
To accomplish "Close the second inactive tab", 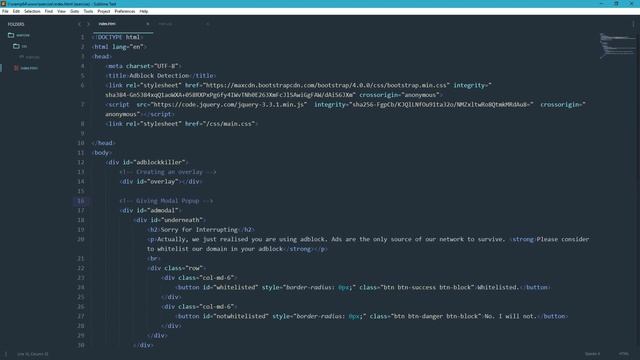I will click(207, 24).
